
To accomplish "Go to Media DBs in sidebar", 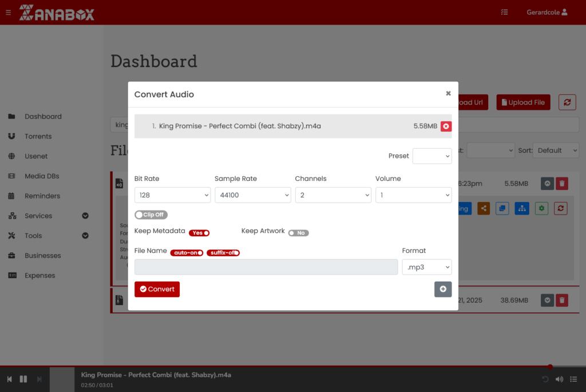I will (x=42, y=176).
